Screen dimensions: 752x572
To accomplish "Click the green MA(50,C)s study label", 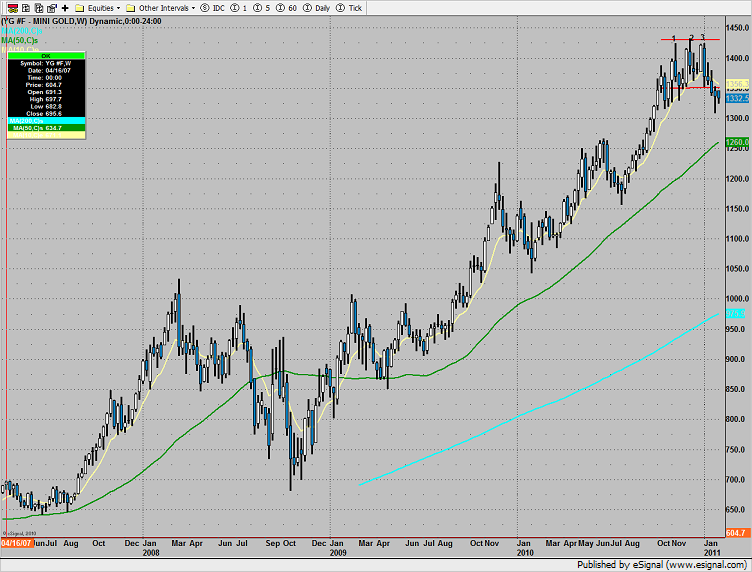I will (20, 40).
